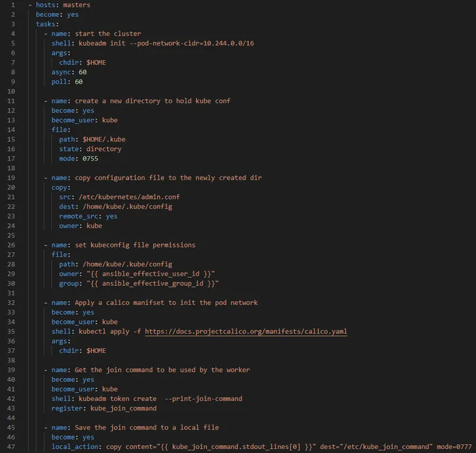Click the 'copy:' key on line 20
Image resolution: width=476 pixels, height=453 pixels.
pos(61,187)
